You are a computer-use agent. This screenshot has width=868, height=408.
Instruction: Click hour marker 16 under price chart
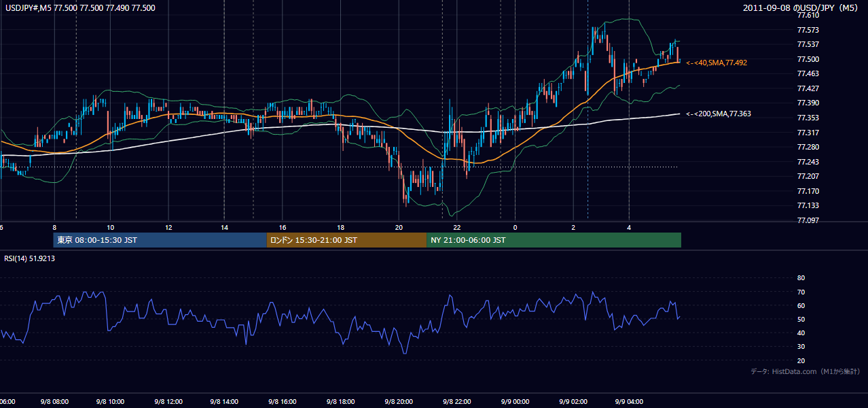click(x=283, y=228)
